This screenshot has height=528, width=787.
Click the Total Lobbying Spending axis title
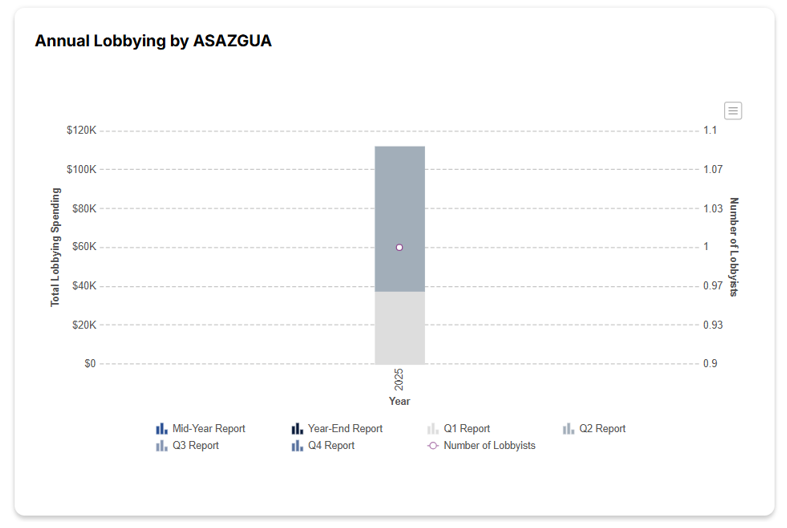tap(56, 247)
